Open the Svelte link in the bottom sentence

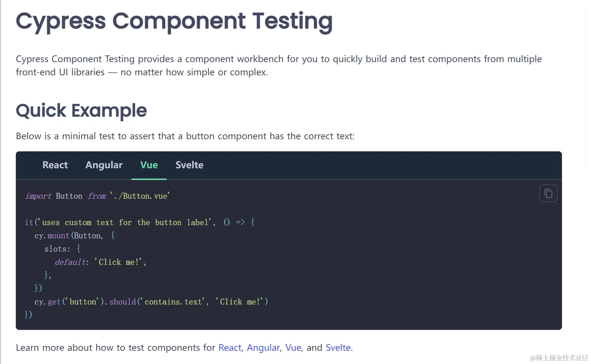338,347
